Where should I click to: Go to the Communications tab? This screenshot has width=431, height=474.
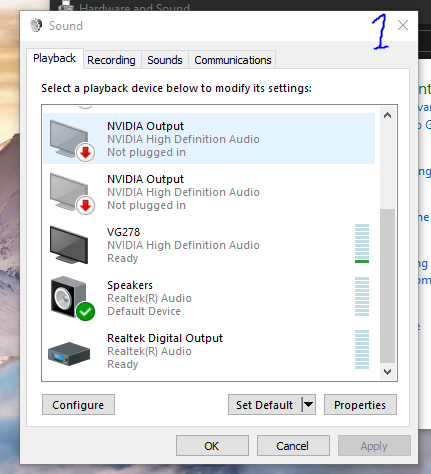pyautogui.click(x=233, y=60)
